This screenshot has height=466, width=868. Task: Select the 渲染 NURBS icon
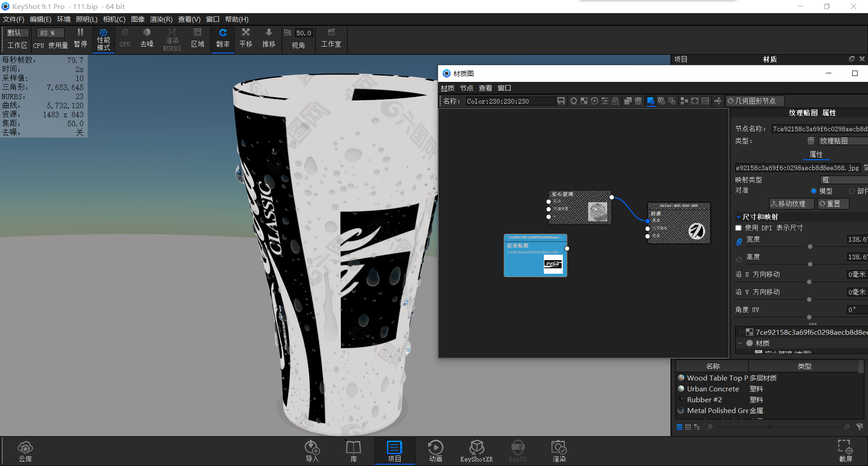pyautogui.click(x=172, y=39)
